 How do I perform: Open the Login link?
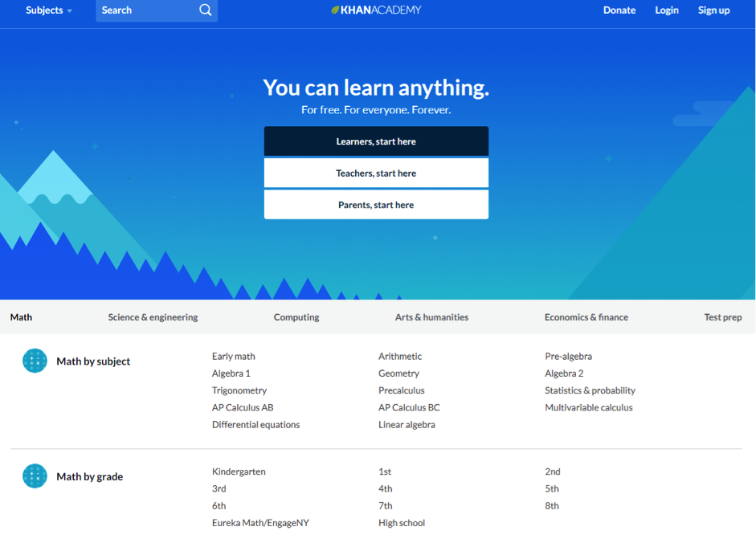click(x=667, y=10)
